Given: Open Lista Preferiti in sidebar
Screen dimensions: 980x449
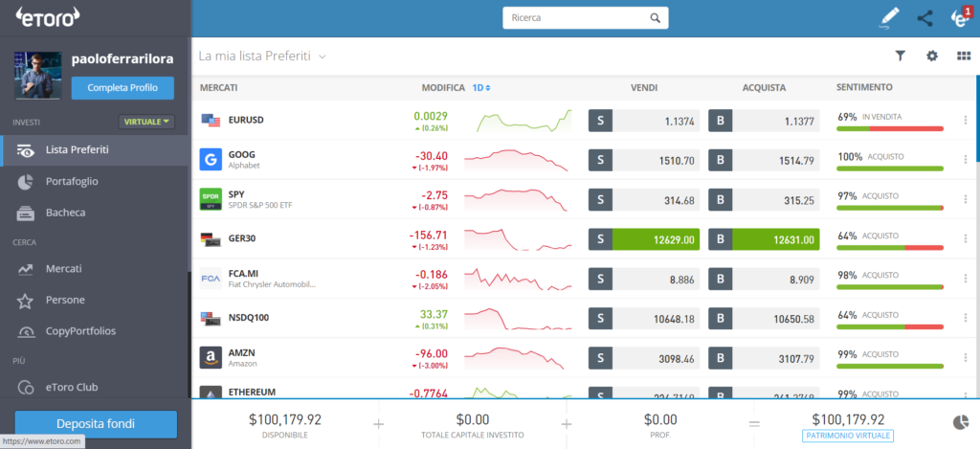Looking at the screenshot, I should (x=94, y=150).
